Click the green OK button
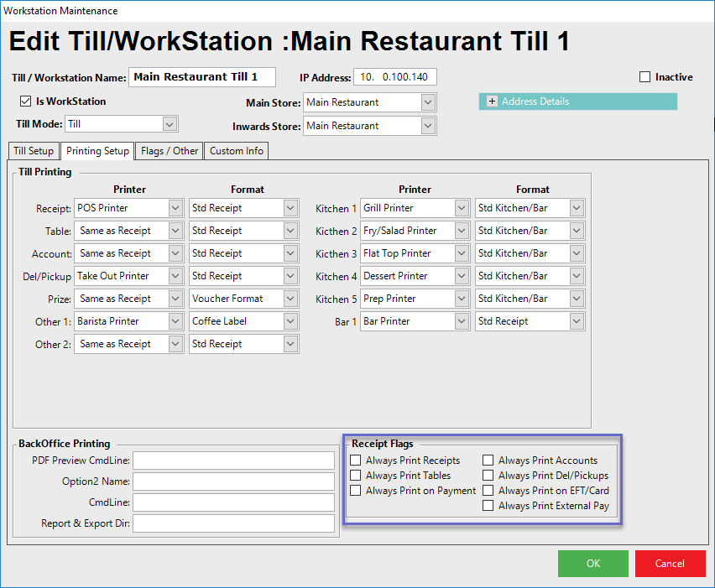Image resolution: width=715 pixels, height=588 pixels. (592, 564)
